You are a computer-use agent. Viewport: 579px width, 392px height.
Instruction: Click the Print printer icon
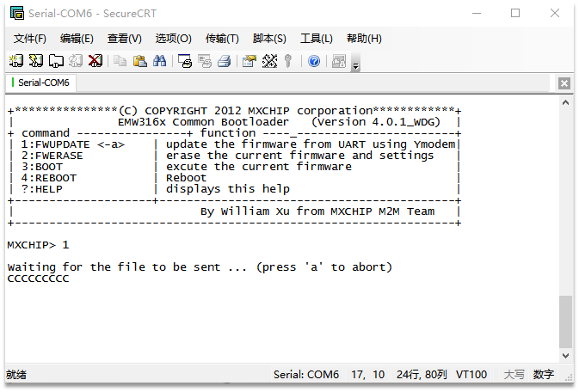224,61
